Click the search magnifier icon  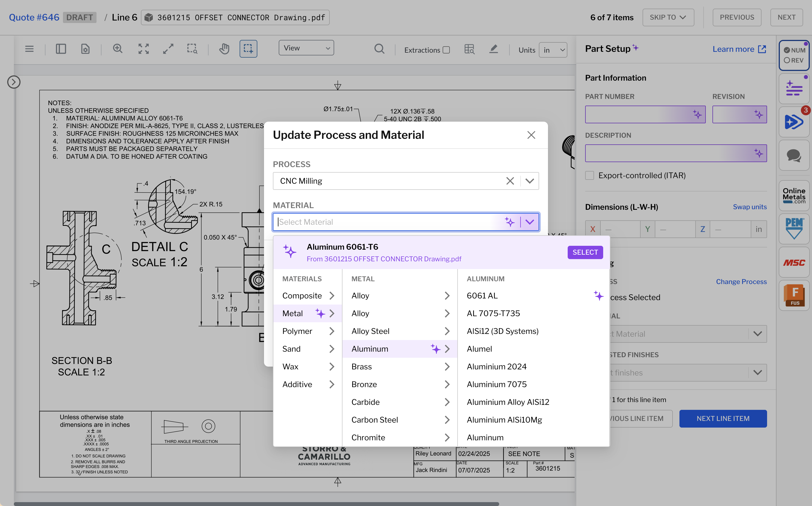click(379, 49)
